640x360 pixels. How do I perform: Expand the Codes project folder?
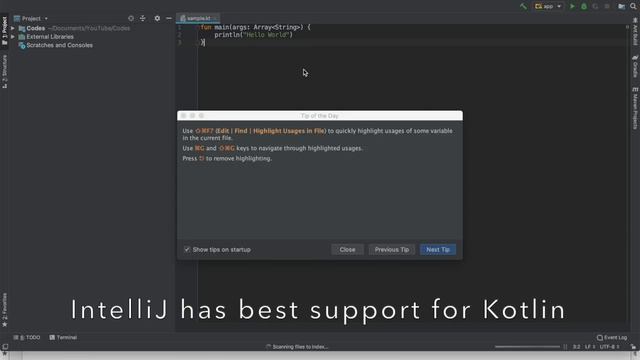13,28
